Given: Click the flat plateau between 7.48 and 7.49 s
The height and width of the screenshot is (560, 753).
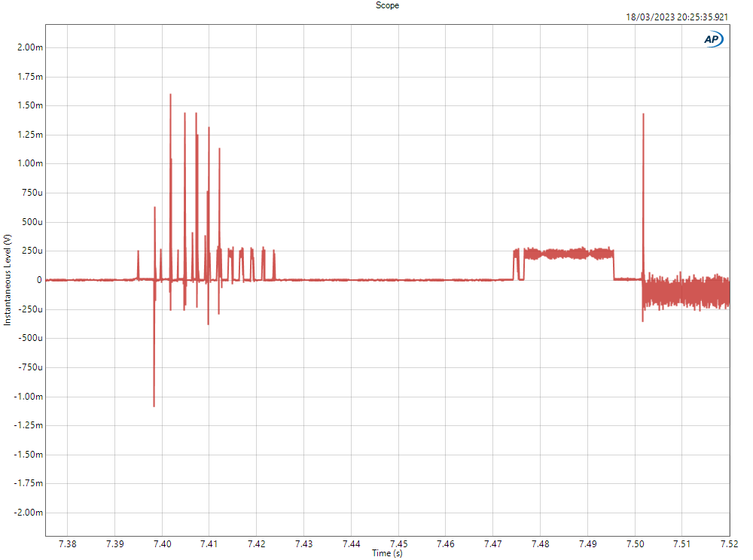Looking at the screenshot, I should 565,254.
